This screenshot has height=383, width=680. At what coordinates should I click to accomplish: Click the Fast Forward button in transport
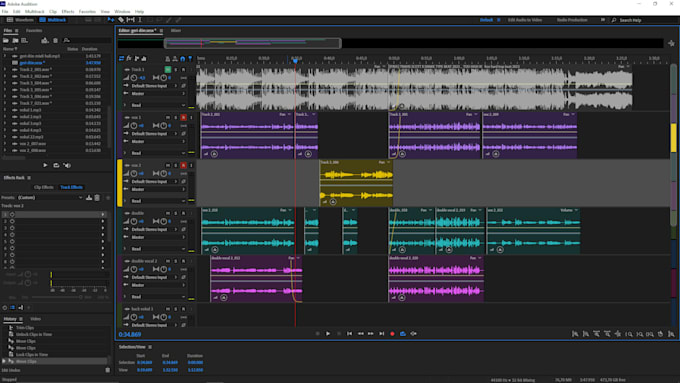(371, 334)
